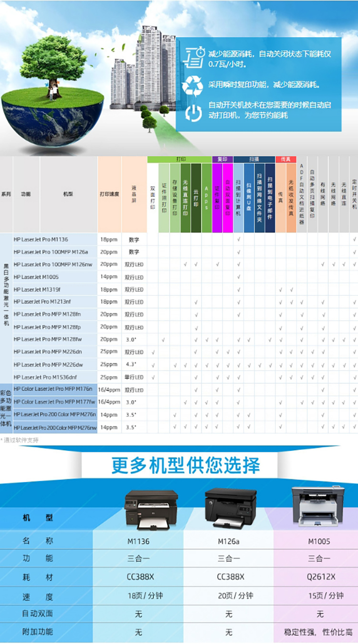Select the M1005 printer image
Viewport: 358px width, 644px height.
[318, 505]
